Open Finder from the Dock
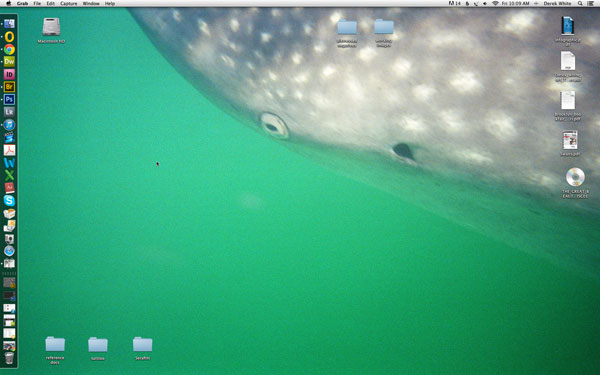This screenshot has height=375, width=600. (9, 24)
